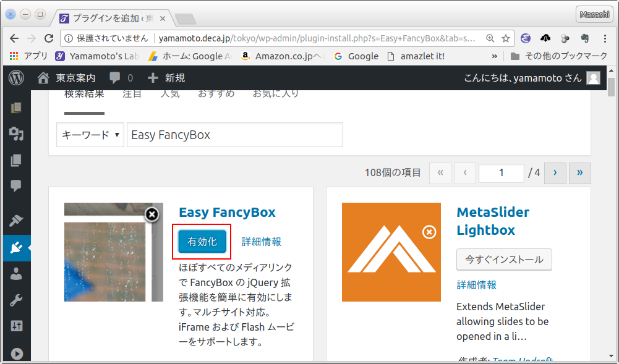This screenshot has height=364, width=619.
Task: Open the ホーム: Google bookmark
Action: (x=190, y=56)
